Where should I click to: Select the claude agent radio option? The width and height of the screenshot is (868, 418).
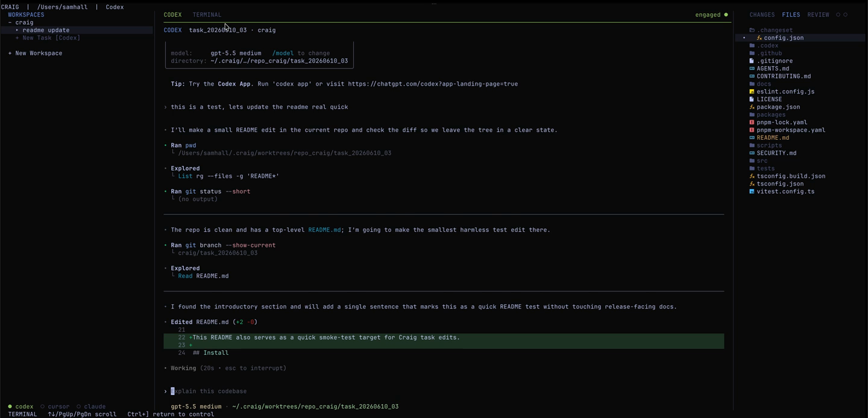(x=91, y=407)
